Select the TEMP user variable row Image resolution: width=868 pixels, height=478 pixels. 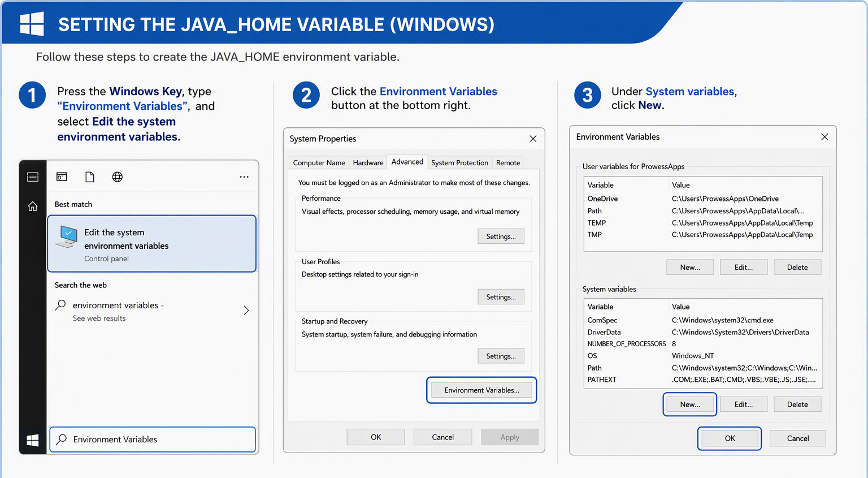(x=703, y=223)
